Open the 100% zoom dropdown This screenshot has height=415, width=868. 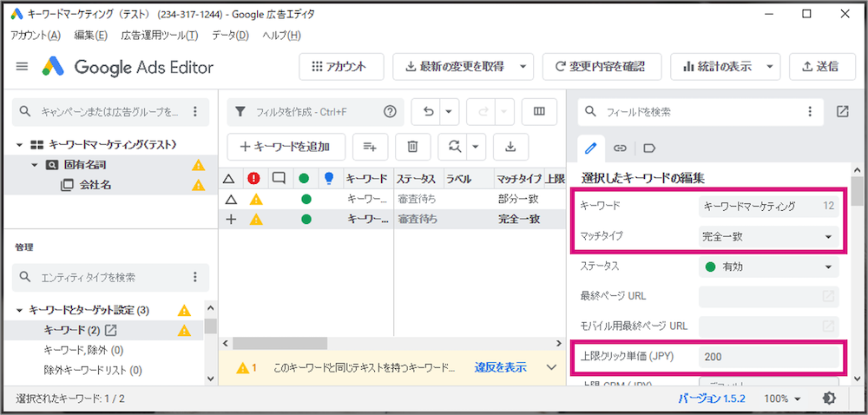(x=783, y=399)
